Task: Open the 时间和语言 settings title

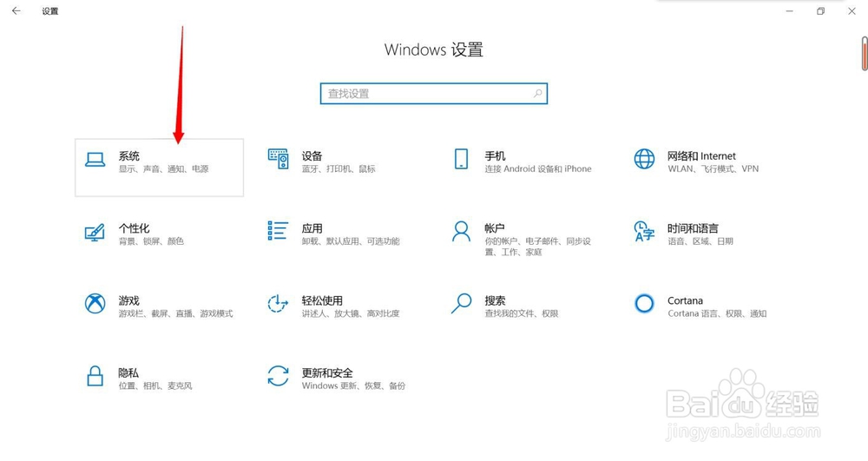Action: click(693, 228)
